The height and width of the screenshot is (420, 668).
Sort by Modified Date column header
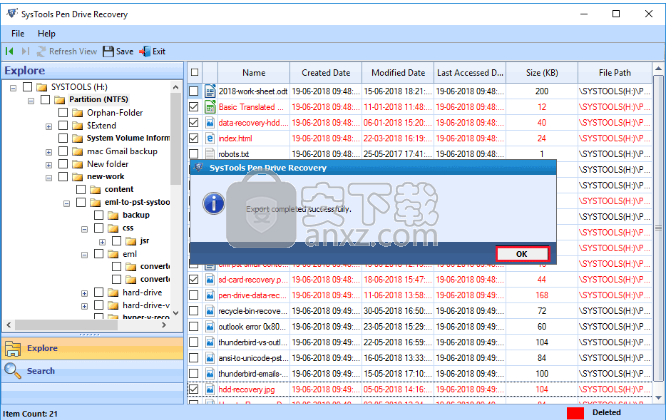[397, 73]
